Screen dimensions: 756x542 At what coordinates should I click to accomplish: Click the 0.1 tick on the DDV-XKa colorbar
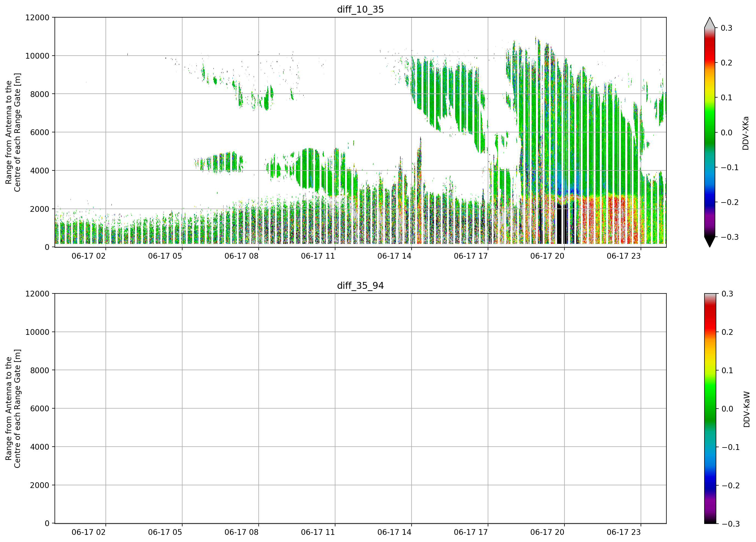726,98
